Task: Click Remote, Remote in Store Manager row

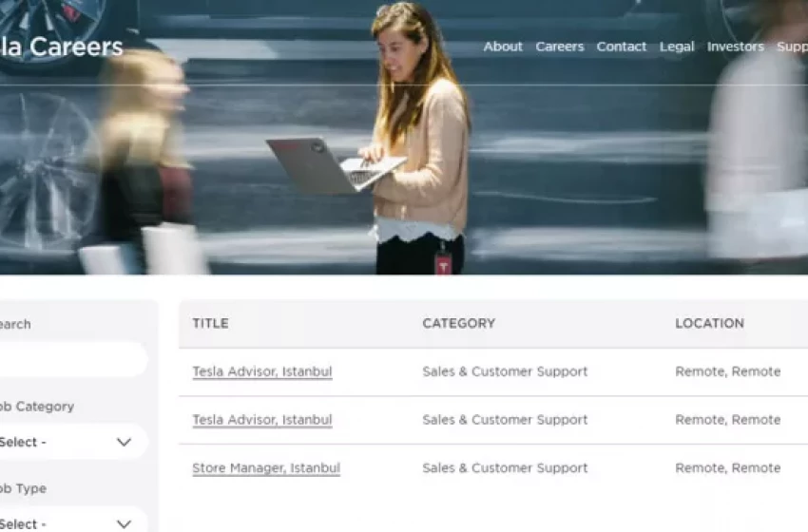Action: [x=728, y=468]
